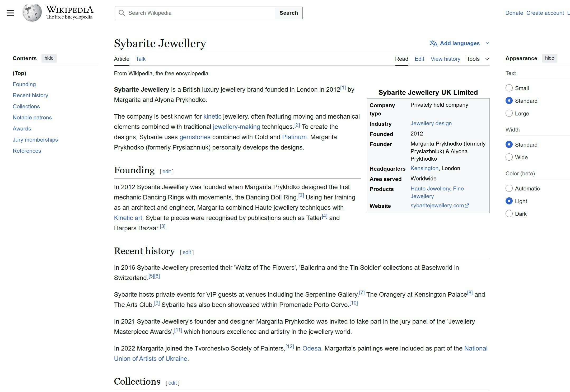Select Standard width radio
Viewport: 570px width, 392px height.
509,144
